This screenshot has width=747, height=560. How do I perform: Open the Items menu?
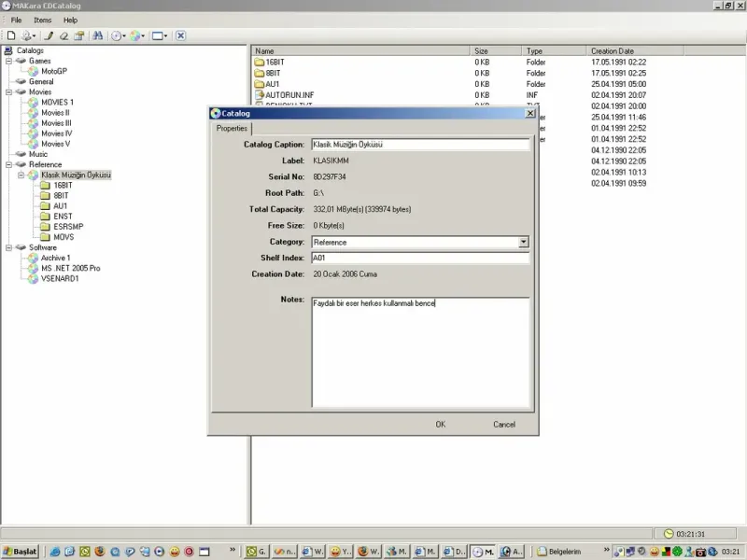pyautogui.click(x=42, y=20)
